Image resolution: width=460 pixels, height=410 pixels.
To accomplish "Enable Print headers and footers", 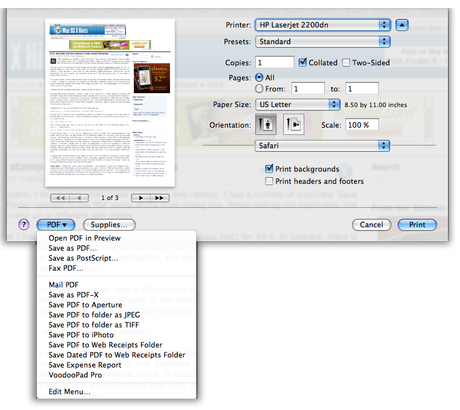I will click(x=269, y=181).
